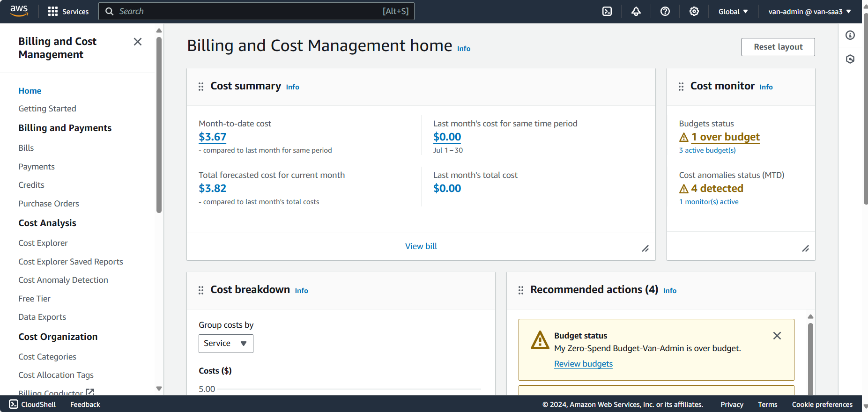Open Cost Categories in the sidebar
868x412 pixels.
[47, 357]
